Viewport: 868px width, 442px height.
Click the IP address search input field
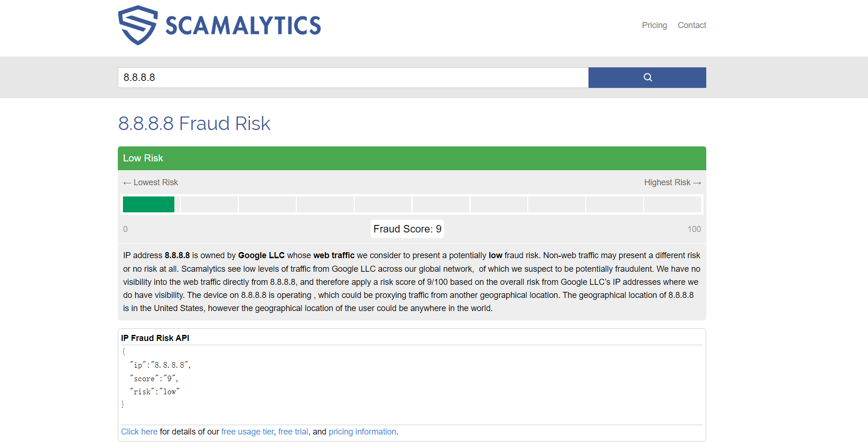tap(353, 78)
